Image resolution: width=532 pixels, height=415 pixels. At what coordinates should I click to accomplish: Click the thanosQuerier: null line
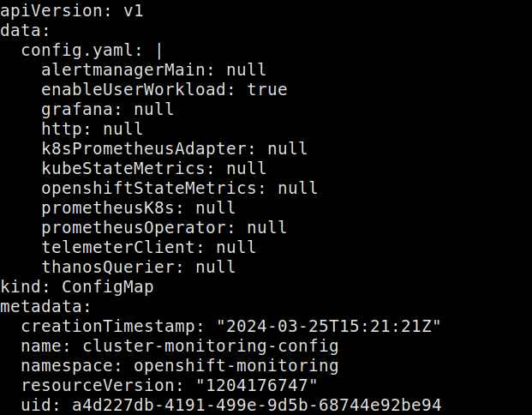coord(138,267)
